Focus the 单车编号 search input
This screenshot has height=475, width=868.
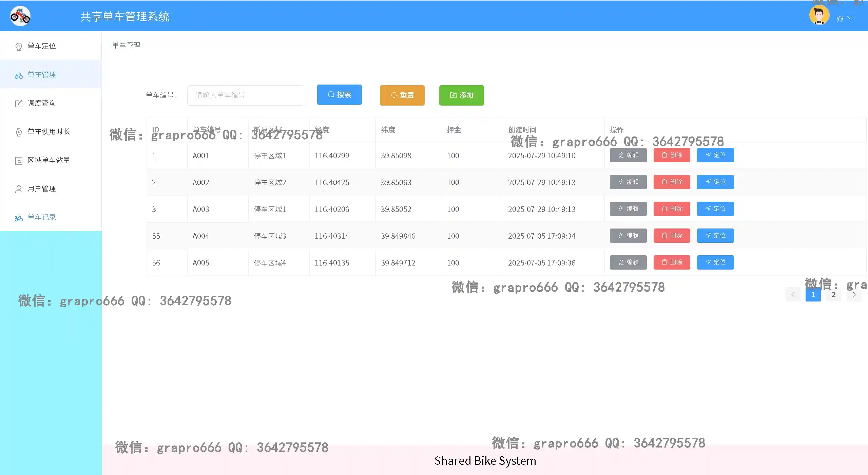(x=246, y=95)
